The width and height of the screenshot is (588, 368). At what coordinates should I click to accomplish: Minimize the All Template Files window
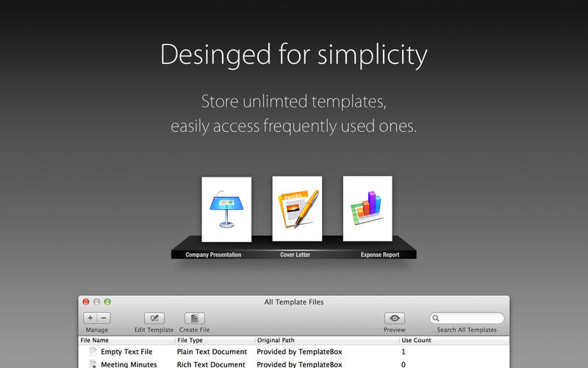pyautogui.click(x=97, y=302)
